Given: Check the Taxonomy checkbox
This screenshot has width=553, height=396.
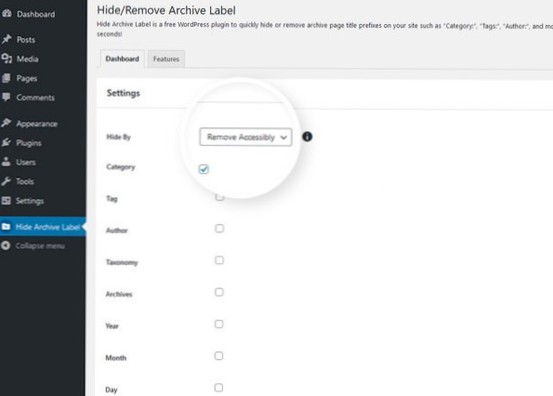Looking at the screenshot, I should (x=219, y=260).
